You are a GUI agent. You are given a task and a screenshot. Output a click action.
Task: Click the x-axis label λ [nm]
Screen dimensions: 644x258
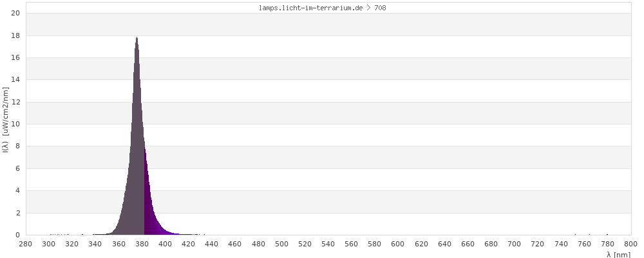(619, 255)
